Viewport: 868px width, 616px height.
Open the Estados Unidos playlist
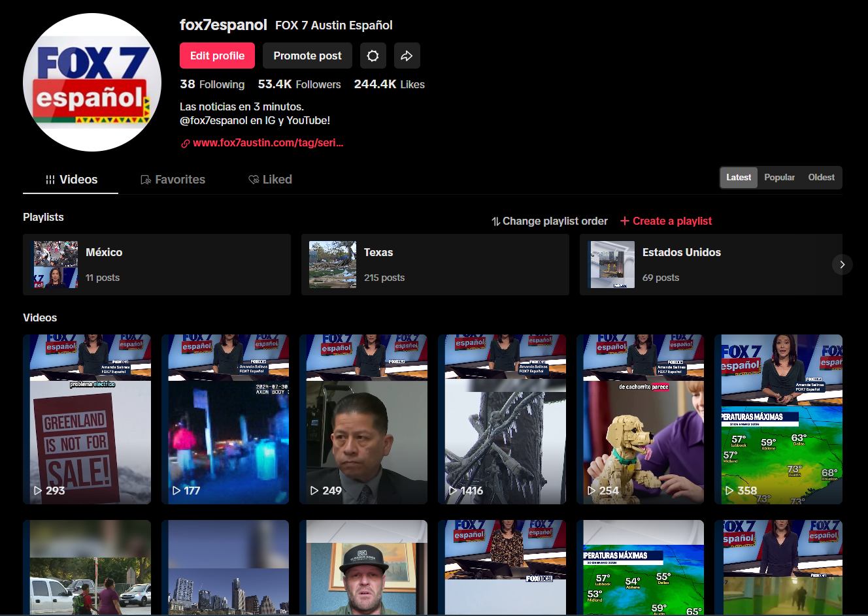711,265
